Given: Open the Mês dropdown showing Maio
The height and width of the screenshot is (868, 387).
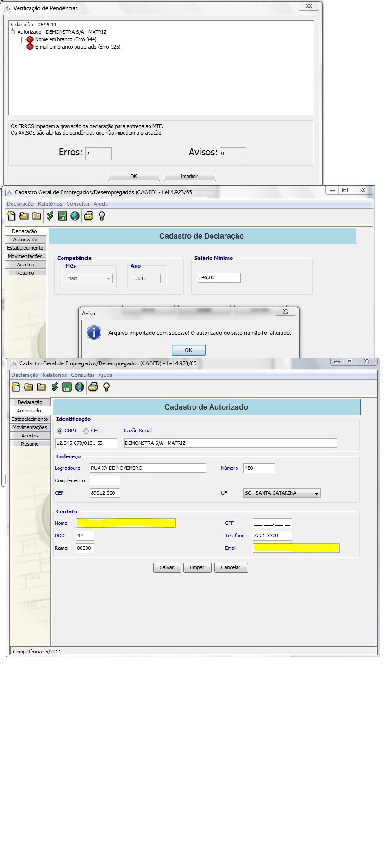Looking at the screenshot, I should (89, 278).
